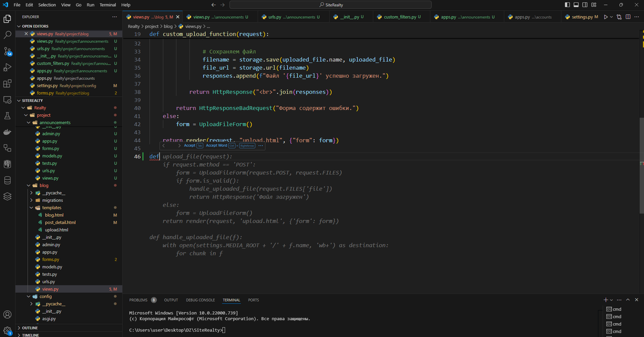The width and height of the screenshot is (644, 337).
Task: Open the Selection menu
Action: 47,5
